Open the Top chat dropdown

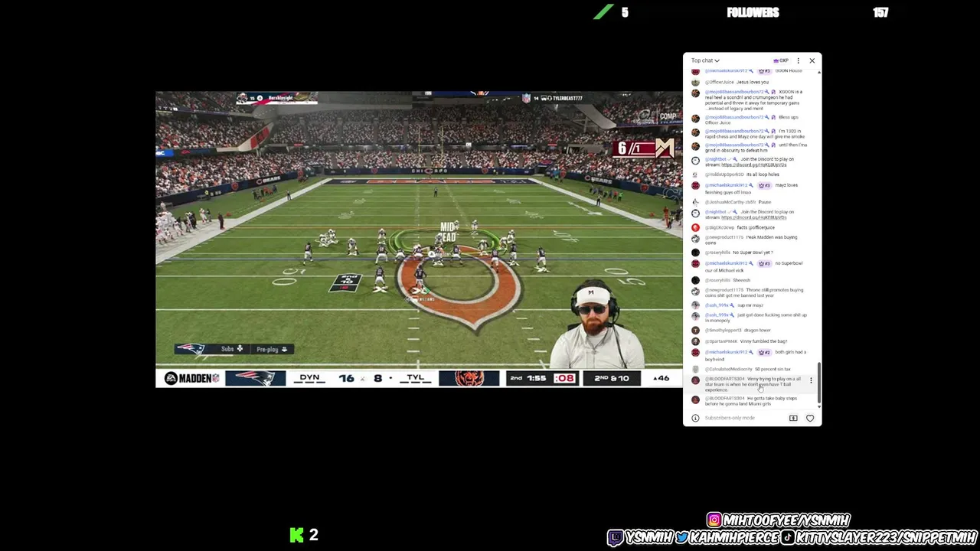click(x=705, y=60)
